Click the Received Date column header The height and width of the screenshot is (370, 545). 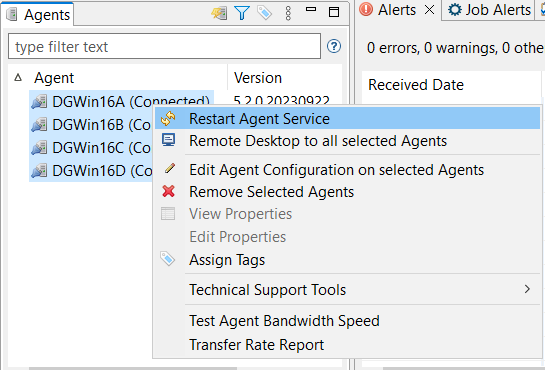(416, 85)
